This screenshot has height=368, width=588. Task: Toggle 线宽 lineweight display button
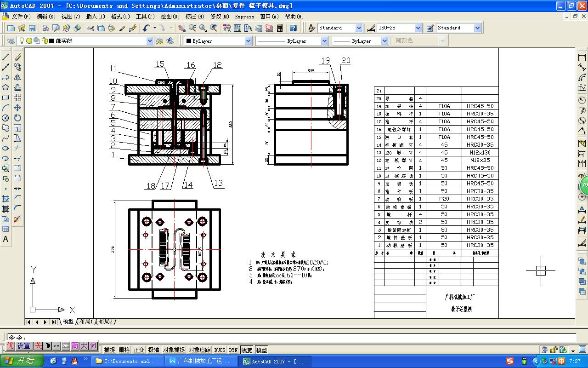tap(247, 350)
